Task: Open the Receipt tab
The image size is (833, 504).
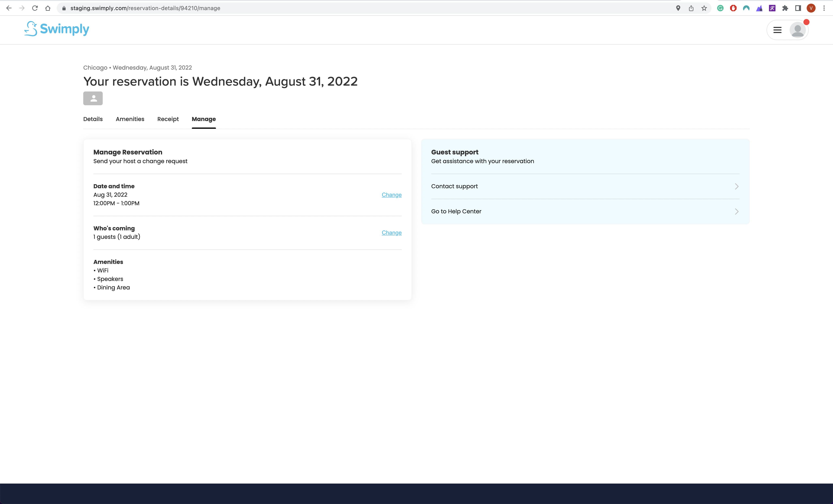Action: coord(168,119)
